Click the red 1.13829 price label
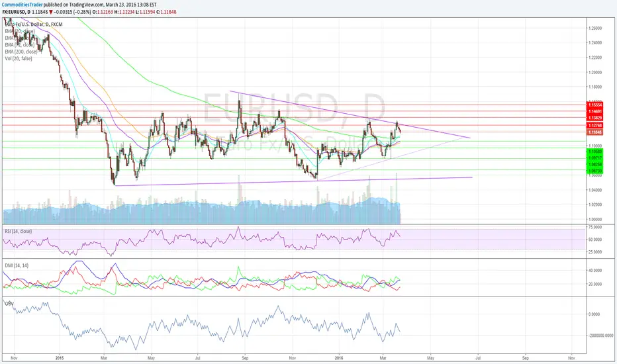 (594, 118)
